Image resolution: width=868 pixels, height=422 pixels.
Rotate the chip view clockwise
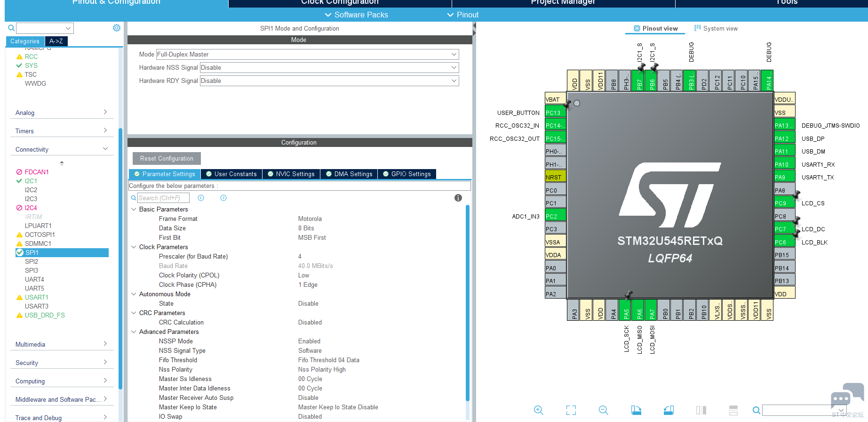click(636, 410)
